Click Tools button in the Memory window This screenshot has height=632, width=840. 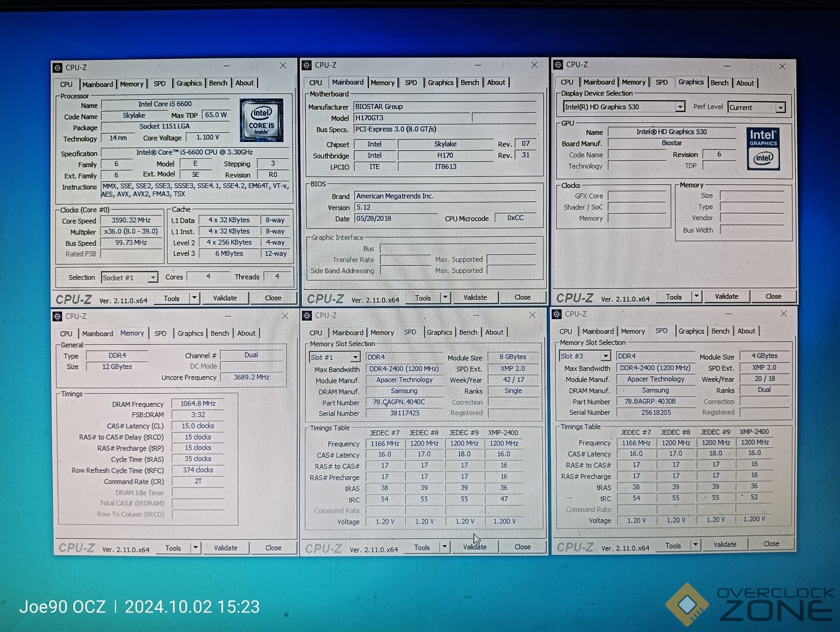tap(173, 548)
